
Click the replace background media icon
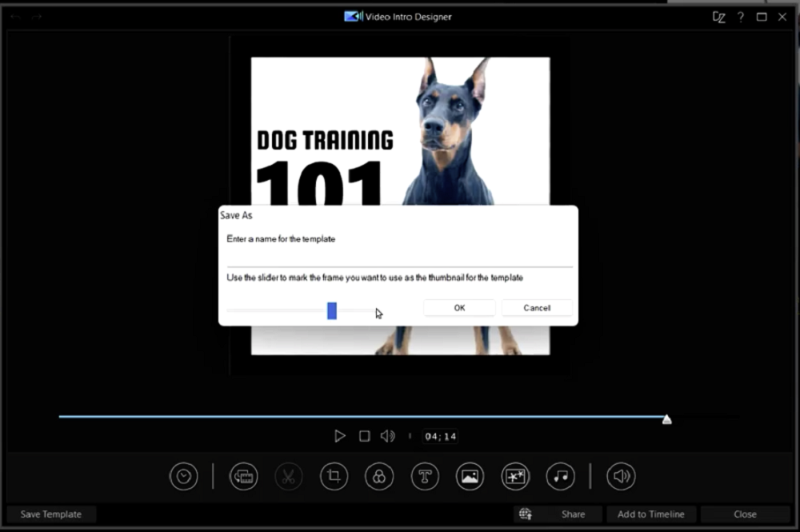(243, 477)
